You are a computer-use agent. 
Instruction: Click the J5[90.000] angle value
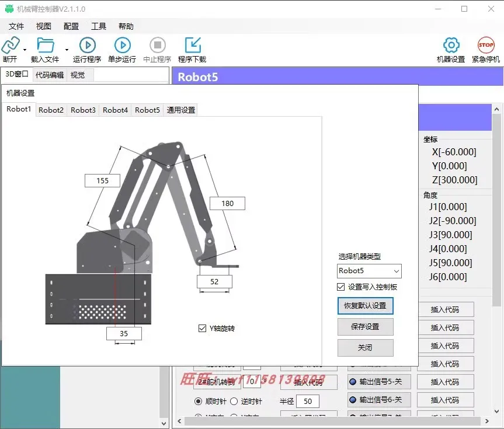click(451, 263)
